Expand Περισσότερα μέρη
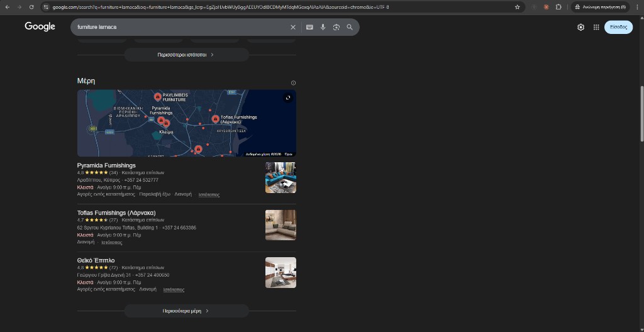Image resolution: width=644 pixels, height=332 pixels. click(x=186, y=311)
